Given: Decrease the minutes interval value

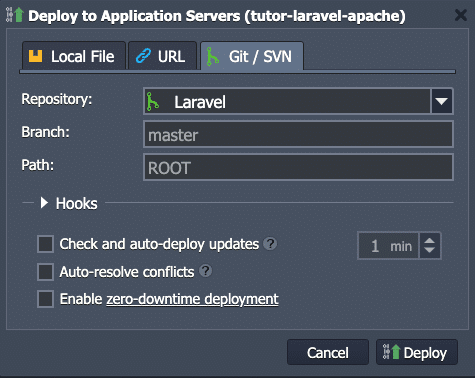Looking at the screenshot, I should click(x=430, y=251).
